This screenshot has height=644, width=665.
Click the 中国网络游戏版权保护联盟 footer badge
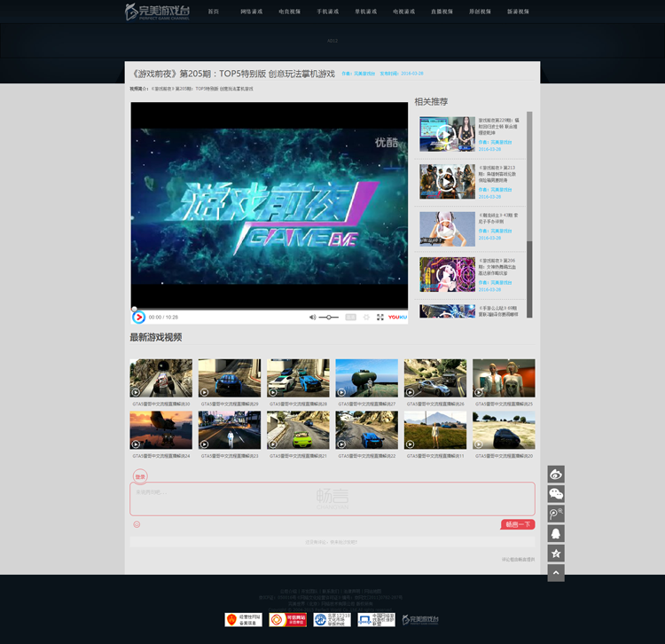pos(376,620)
